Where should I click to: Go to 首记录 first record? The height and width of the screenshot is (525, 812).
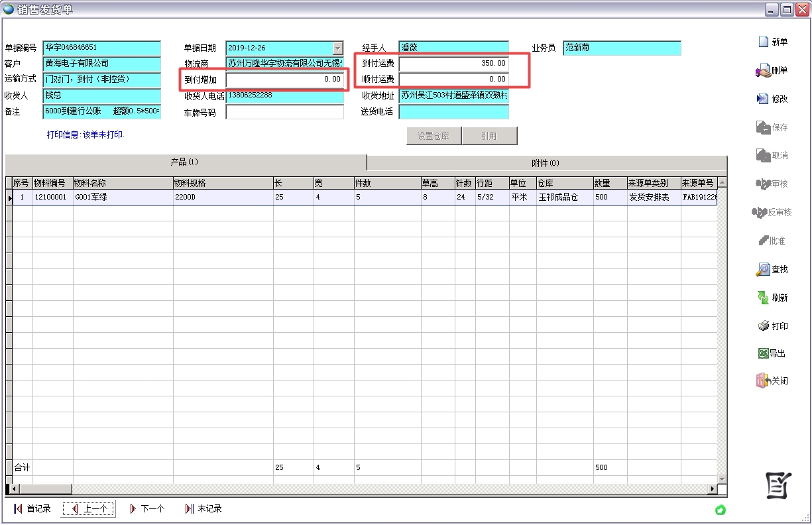(x=32, y=509)
